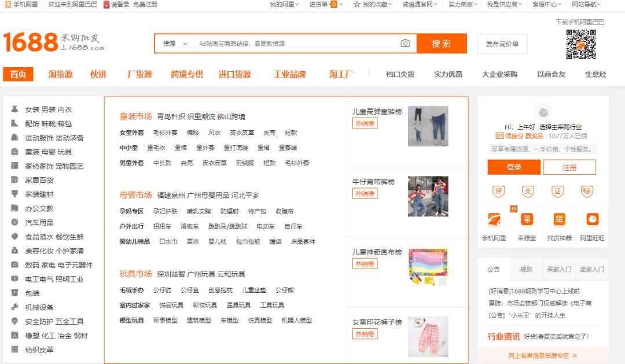This screenshot has height=364, width=625.
Task: Click the 证 certification shield icon
Action: tap(558, 191)
